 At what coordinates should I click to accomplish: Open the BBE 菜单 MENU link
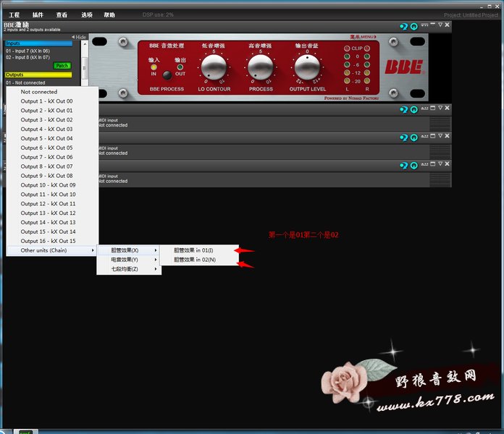click(x=363, y=37)
